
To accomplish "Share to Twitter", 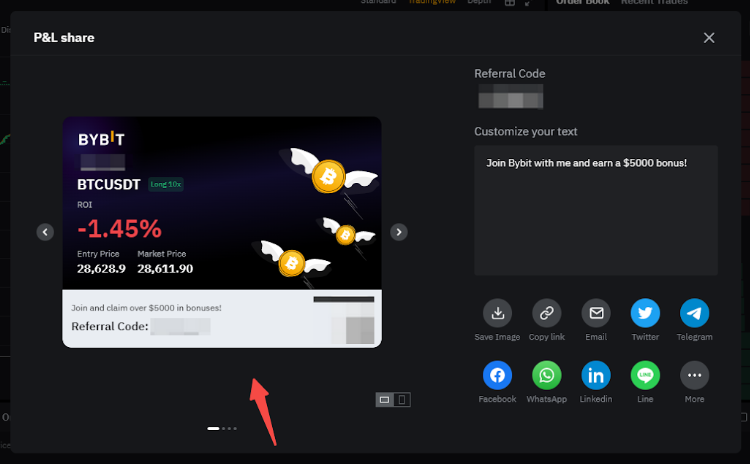I will (x=645, y=313).
